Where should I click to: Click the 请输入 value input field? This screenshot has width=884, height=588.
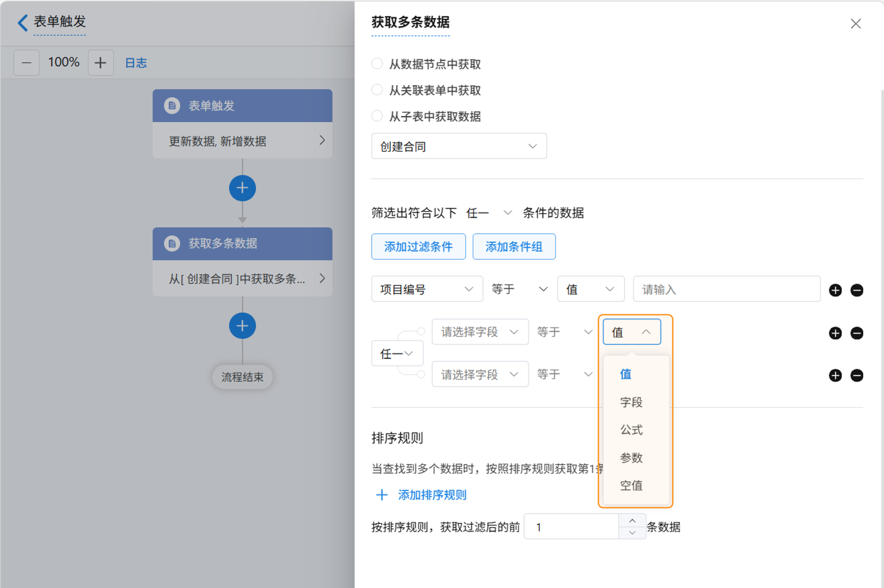click(726, 289)
